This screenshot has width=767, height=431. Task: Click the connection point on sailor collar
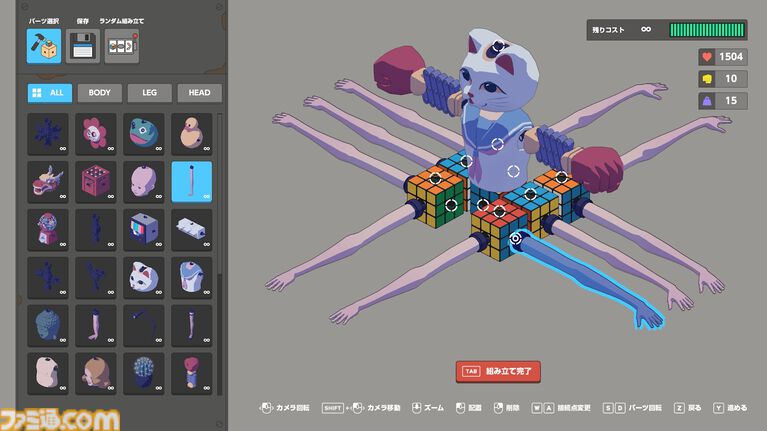(497, 144)
